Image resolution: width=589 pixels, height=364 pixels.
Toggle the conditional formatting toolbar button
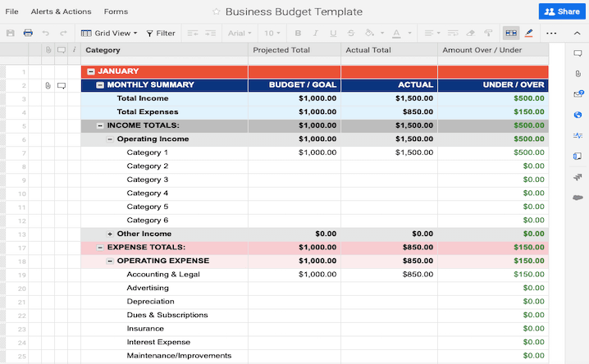tap(511, 34)
